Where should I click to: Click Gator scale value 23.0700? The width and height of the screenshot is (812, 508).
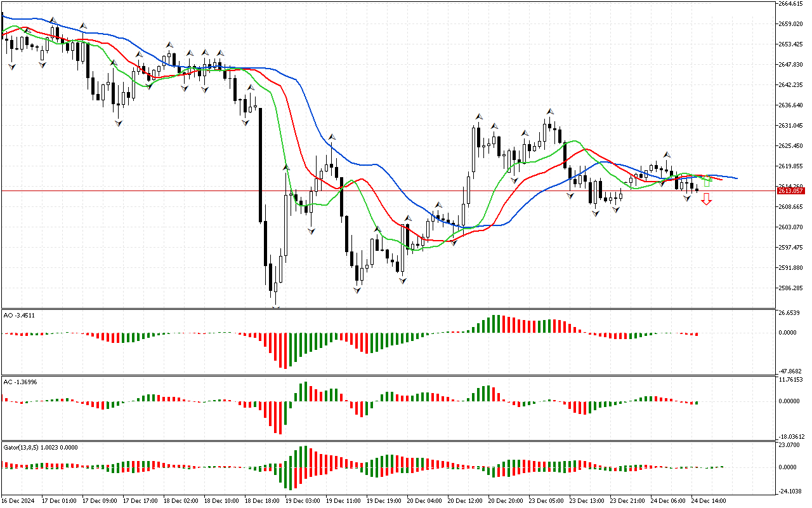(790, 445)
